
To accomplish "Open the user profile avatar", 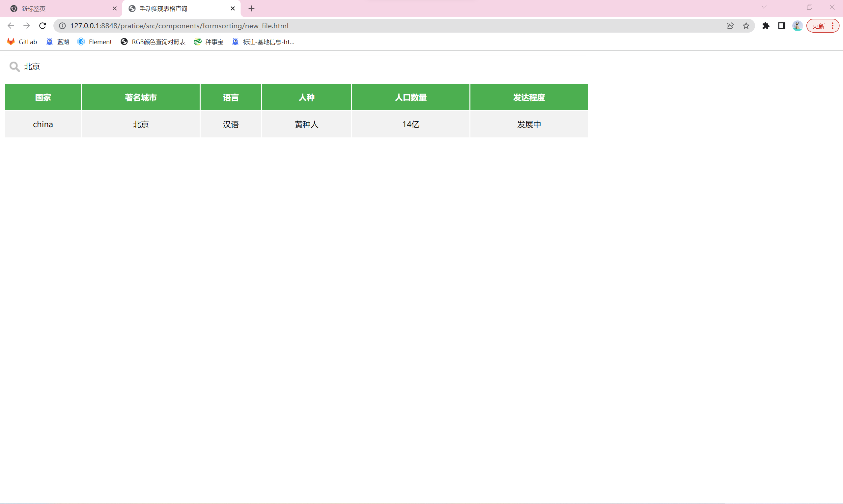I will point(797,26).
